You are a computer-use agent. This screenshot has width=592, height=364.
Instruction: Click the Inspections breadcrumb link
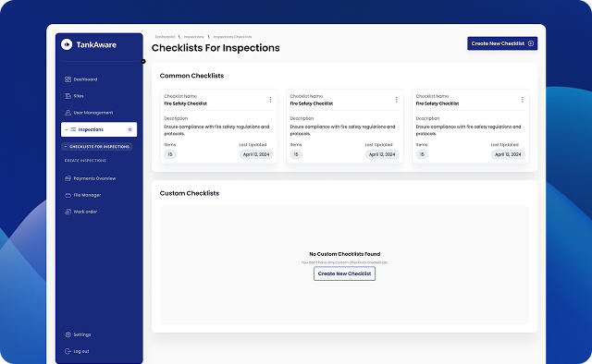coord(193,37)
